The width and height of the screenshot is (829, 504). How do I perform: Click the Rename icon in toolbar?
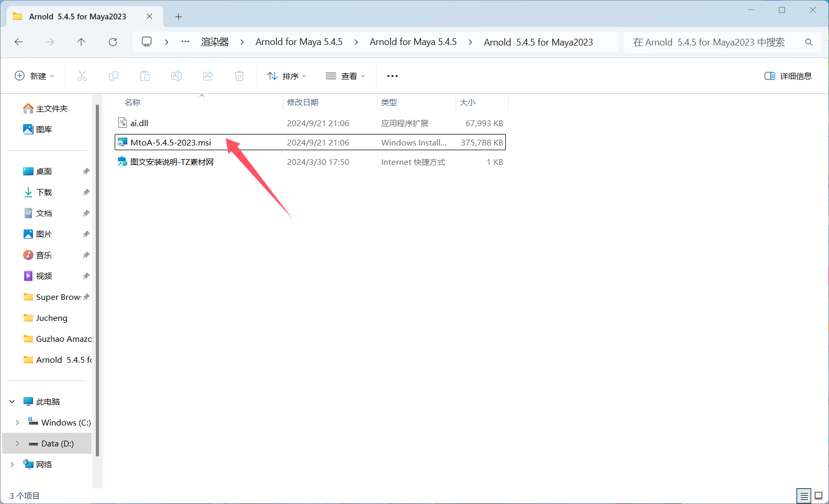tap(176, 76)
